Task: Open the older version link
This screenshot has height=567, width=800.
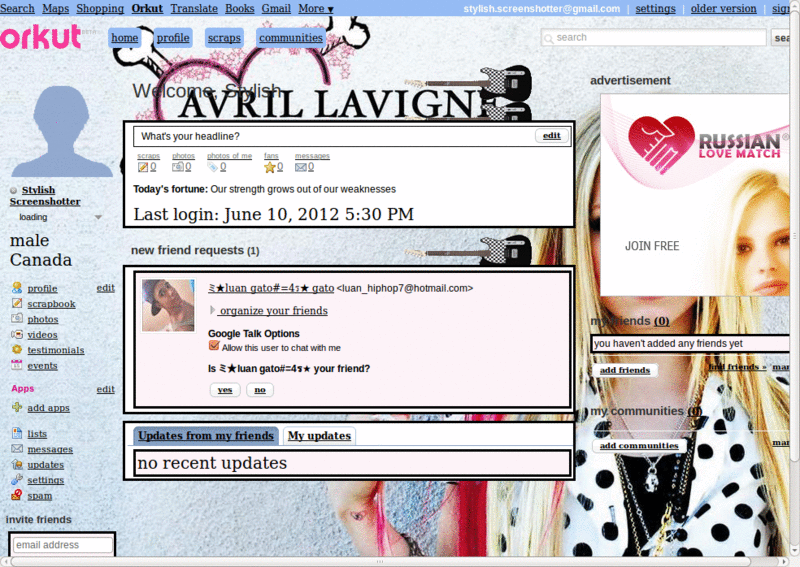Action: [723, 9]
